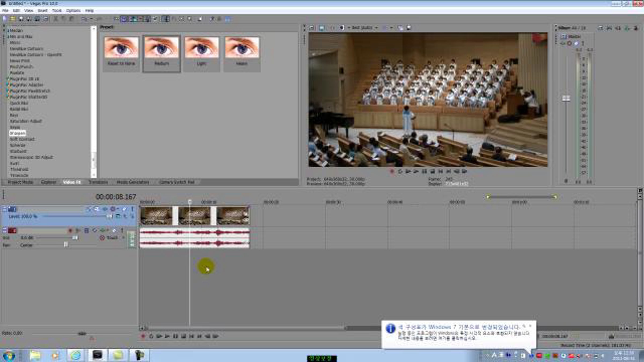Arm the audio track for record
This screenshot has width=644, height=362.
[x=70, y=231]
